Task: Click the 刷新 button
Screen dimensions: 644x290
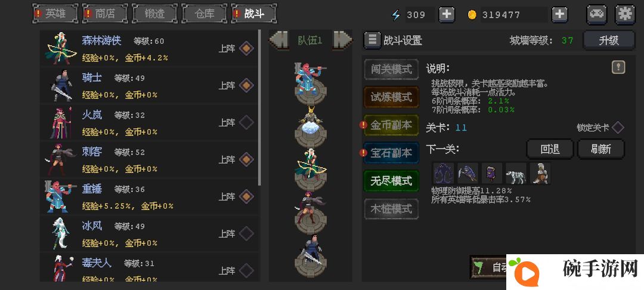Action: point(601,149)
